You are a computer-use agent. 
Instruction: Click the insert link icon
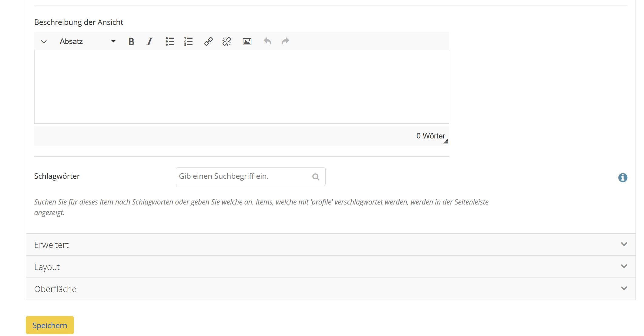click(x=208, y=42)
